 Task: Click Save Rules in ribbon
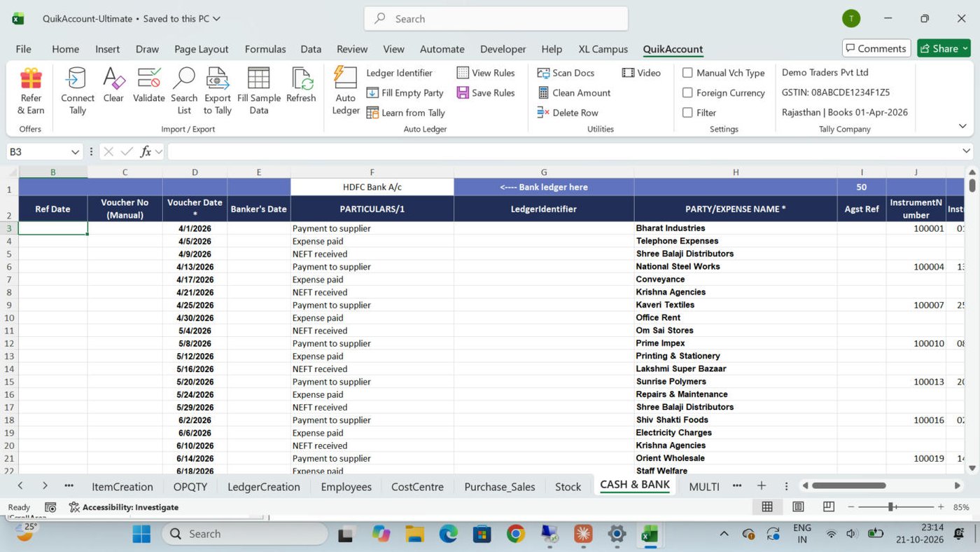point(486,92)
